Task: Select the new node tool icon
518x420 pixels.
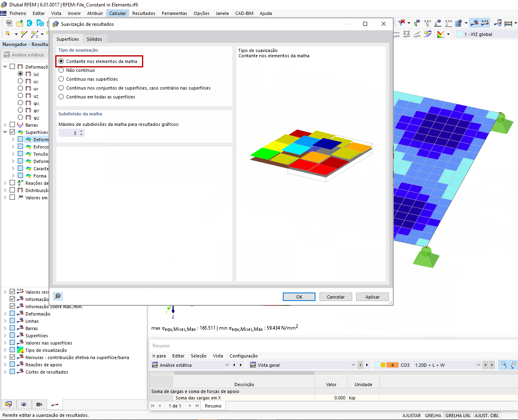Action: click(x=7, y=33)
